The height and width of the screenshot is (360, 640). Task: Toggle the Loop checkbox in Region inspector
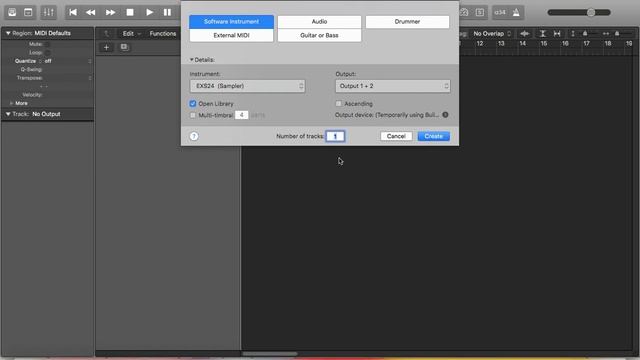pos(48,53)
